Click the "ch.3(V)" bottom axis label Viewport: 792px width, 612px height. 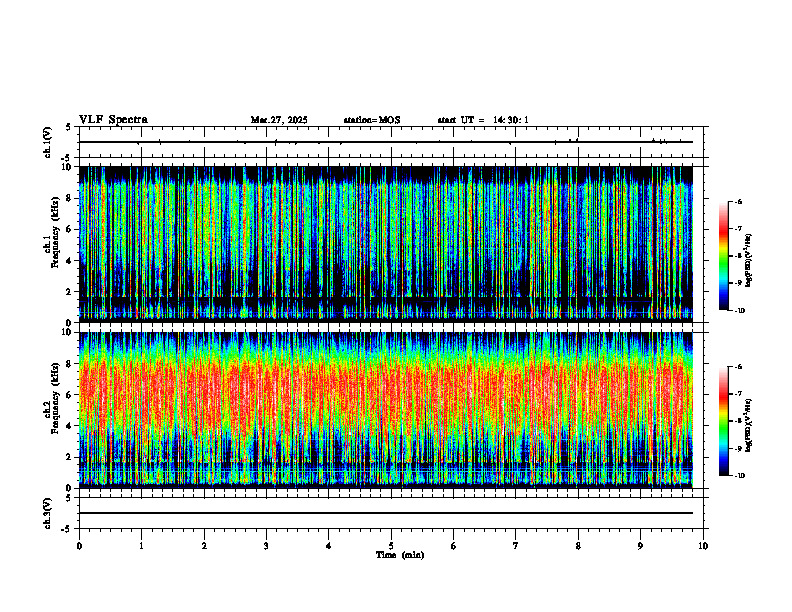(48, 513)
